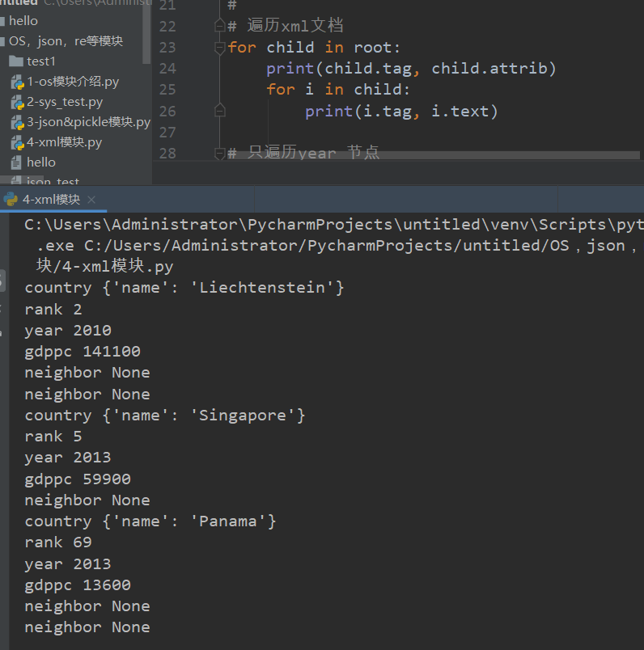Select the test1 folder
Screen dimensions: 644x650
(x=40, y=61)
